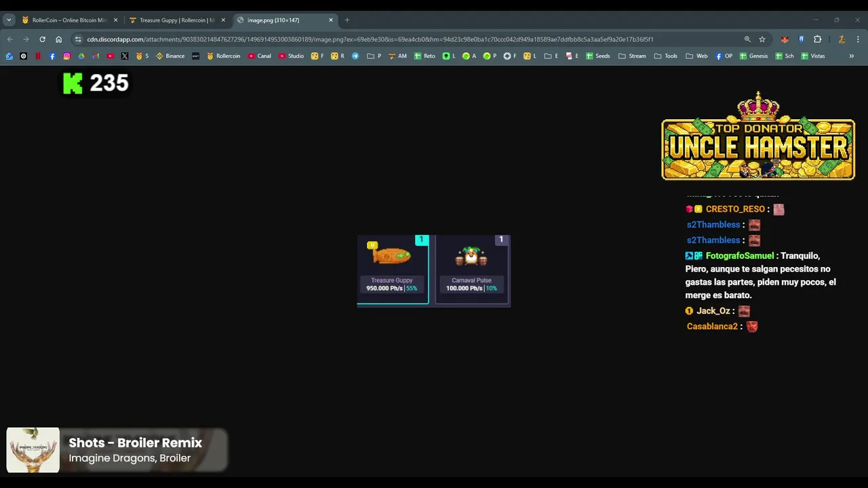The image size is (868, 488).
Task: Open the AM bookmark
Action: (x=397, y=56)
